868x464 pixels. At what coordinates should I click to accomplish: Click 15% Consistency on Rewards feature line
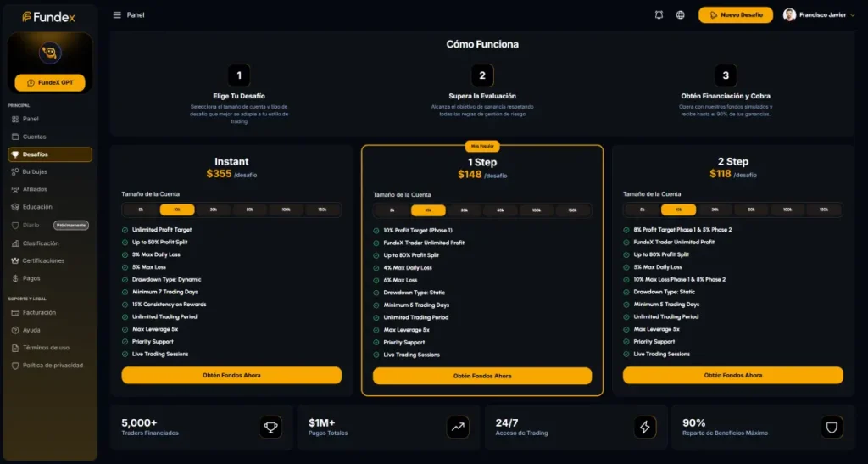coord(169,305)
